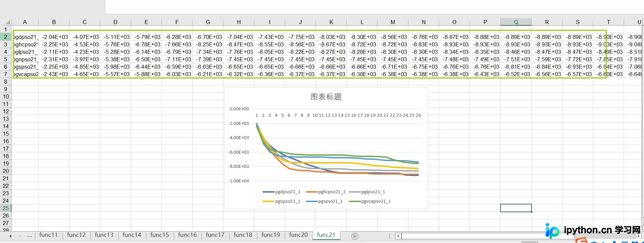Click the pglpso21_1 legend entry

[367, 192]
